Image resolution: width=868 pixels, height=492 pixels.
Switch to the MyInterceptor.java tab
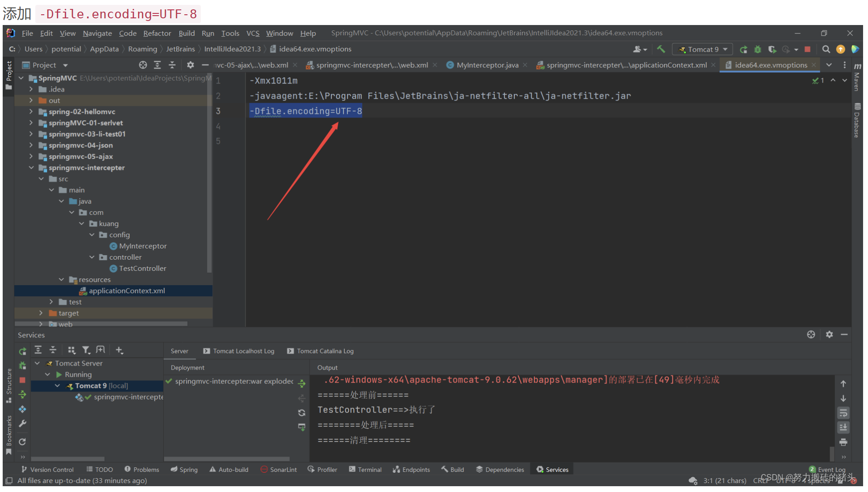pos(487,65)
